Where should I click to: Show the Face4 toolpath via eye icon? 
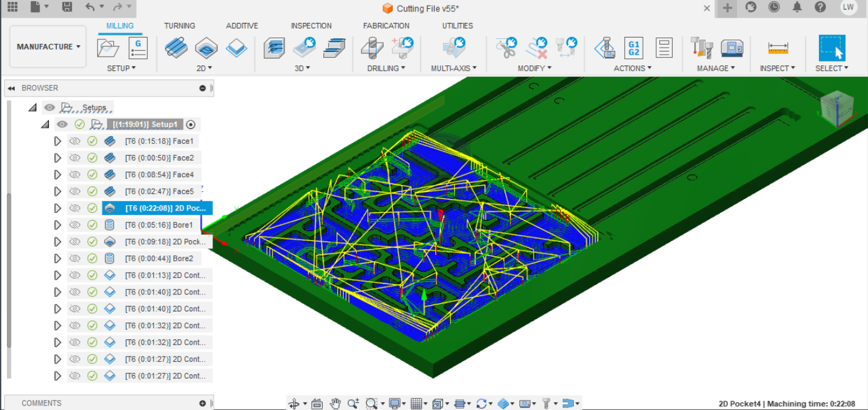point(74,174)
